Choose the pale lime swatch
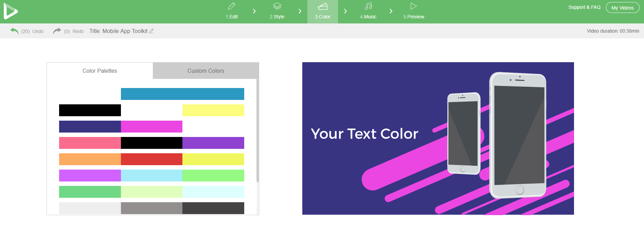 (151, 192)
